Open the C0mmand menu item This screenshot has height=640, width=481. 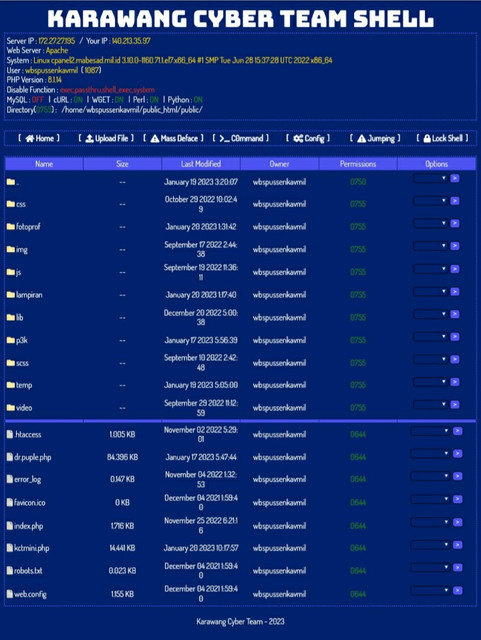(240, 138)
